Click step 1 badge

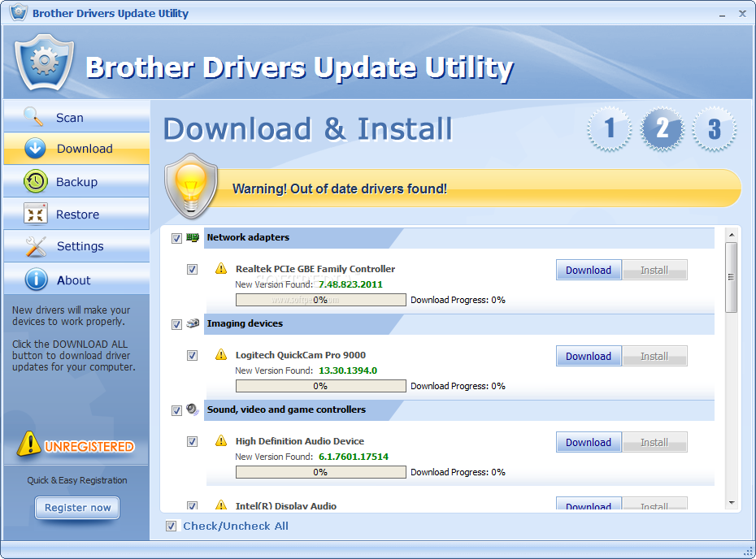[610, 128]
